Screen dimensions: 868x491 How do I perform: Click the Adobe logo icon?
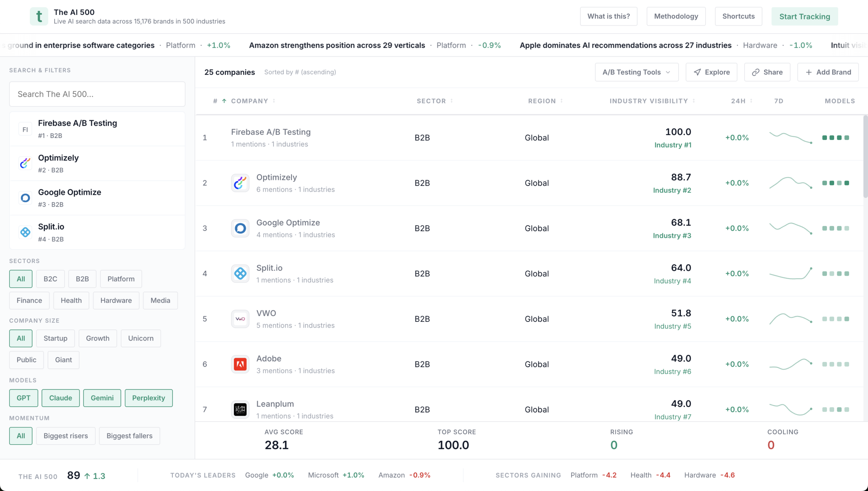click(240, 364)
